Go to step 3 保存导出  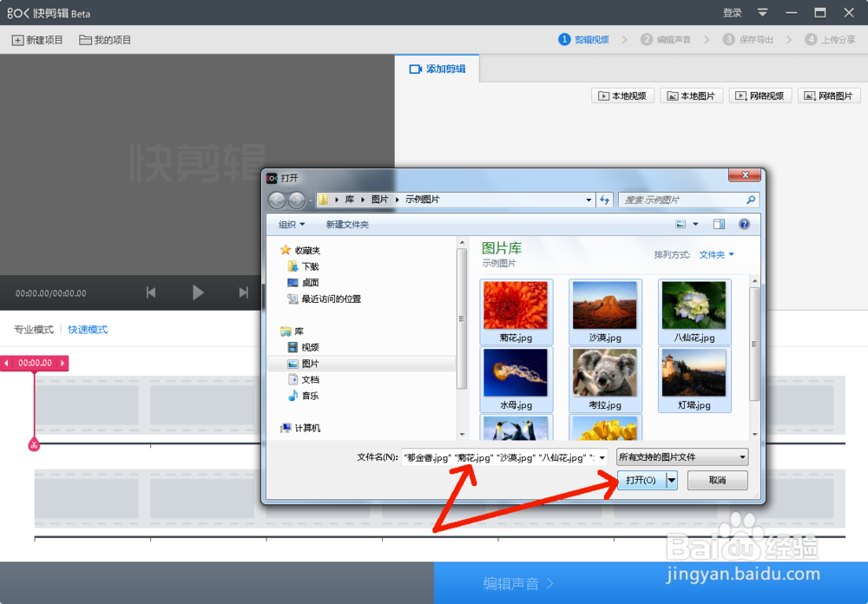748,39
